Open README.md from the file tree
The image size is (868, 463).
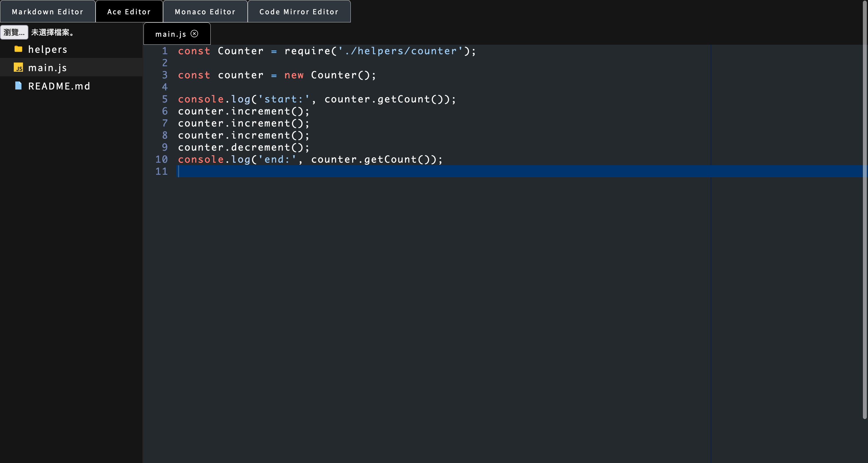[59, 86]
